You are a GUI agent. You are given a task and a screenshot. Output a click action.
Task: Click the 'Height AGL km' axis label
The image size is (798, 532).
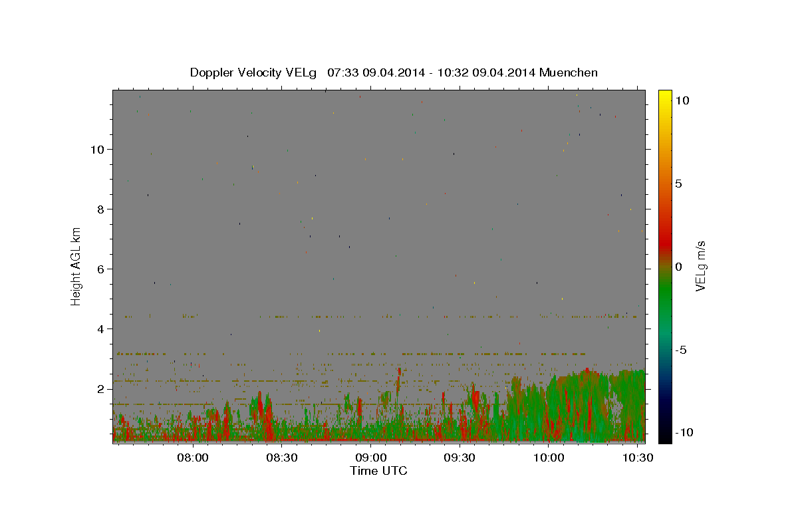76,266
